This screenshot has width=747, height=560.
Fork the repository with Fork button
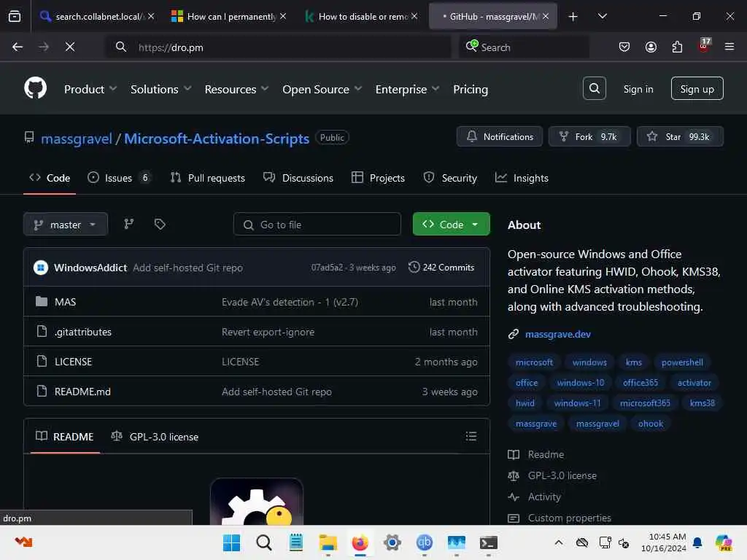tap(589, 136)
